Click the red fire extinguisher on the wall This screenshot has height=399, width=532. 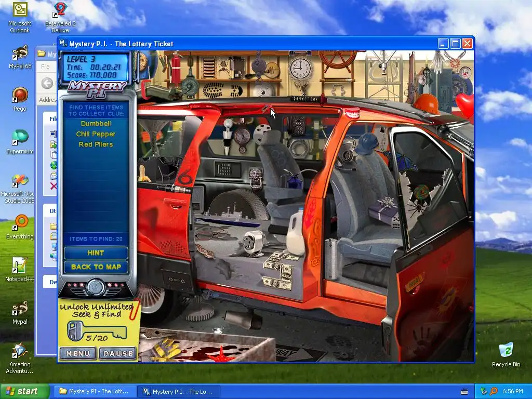tap(176, 69)
